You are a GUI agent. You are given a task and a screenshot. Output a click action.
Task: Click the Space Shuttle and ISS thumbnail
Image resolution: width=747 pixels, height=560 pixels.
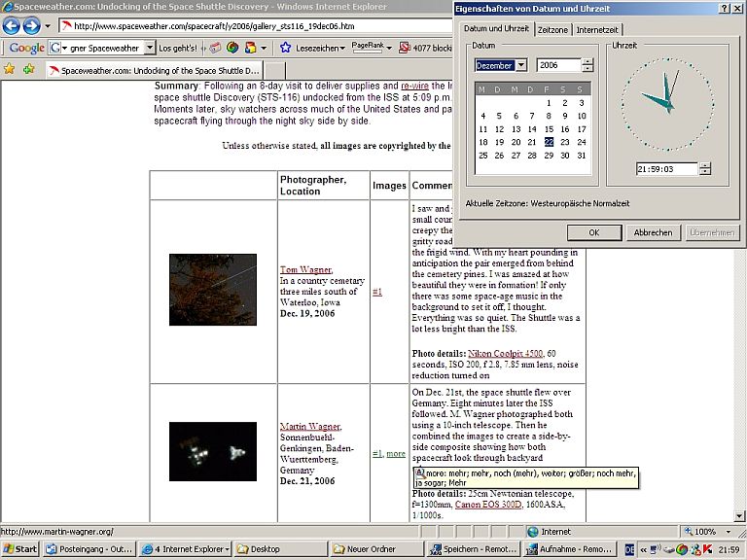click(x=212, y=453)
